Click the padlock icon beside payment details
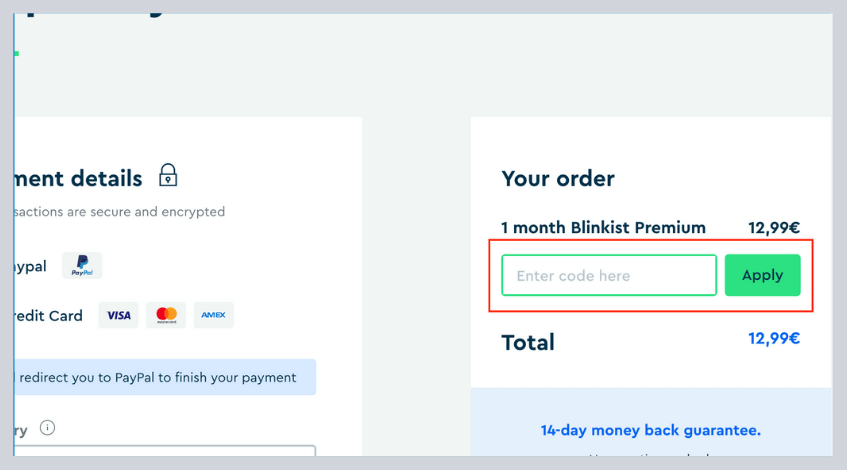This screenshot has height=470, width=847. pyautogui.click(x=168, y=177)
